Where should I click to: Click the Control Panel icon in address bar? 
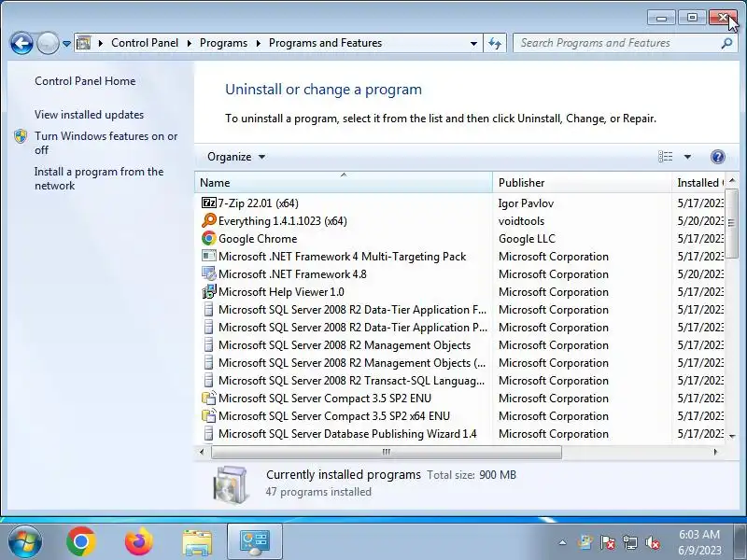click(x=84, y=43)
